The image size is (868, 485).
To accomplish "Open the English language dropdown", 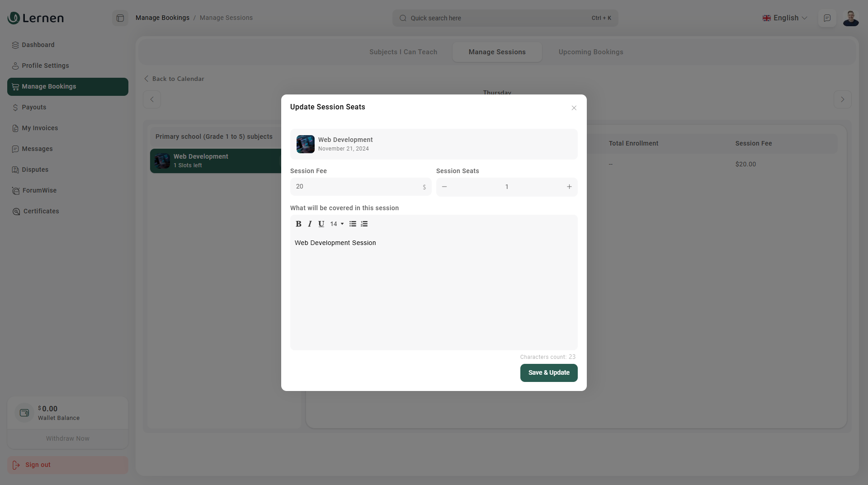I will coord(785,18).
